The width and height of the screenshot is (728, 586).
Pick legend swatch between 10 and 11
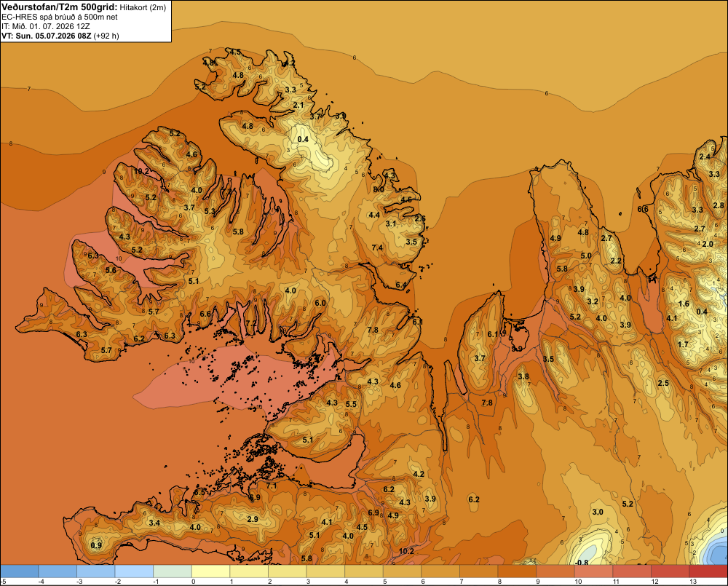(594, 571)
